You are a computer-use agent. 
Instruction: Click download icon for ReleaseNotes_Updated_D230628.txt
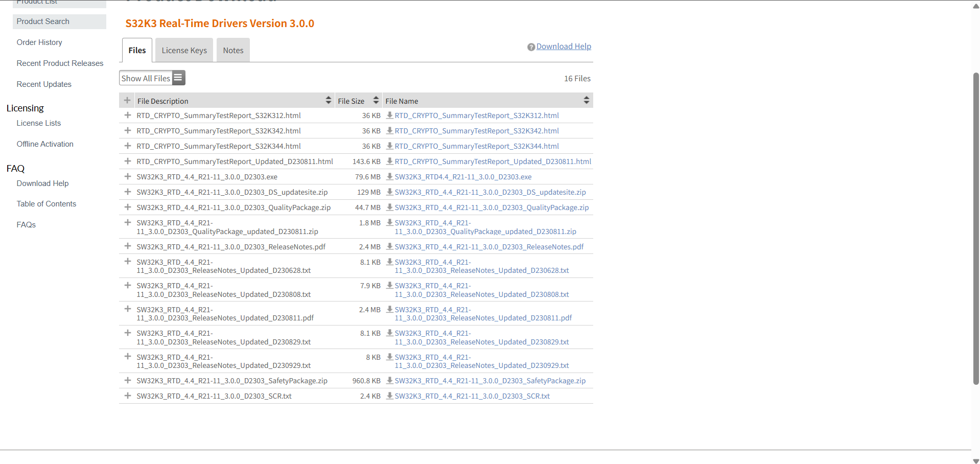click(x=390, y=262)
